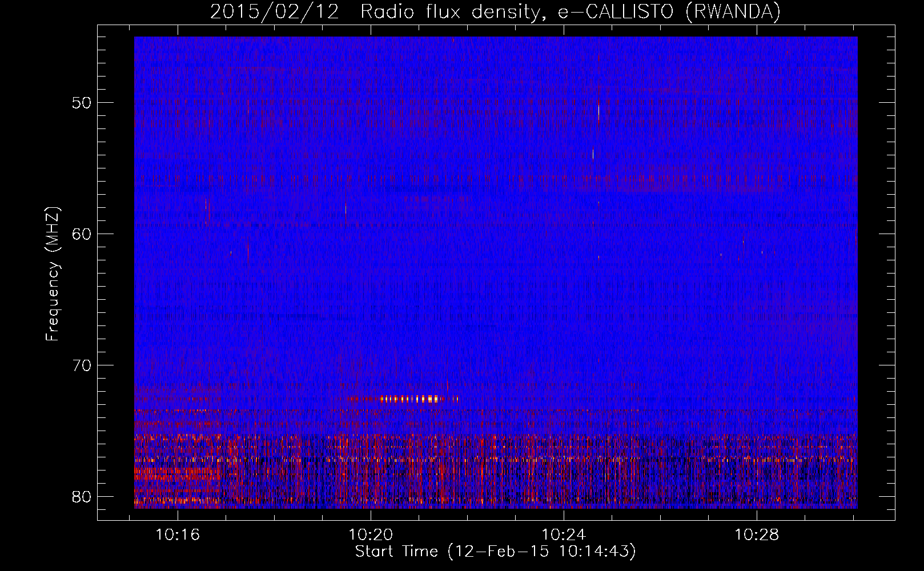
Task: Click the 'Start Time (12-Feb-15 10:14:43)' label
Action: tap(495, 552)
